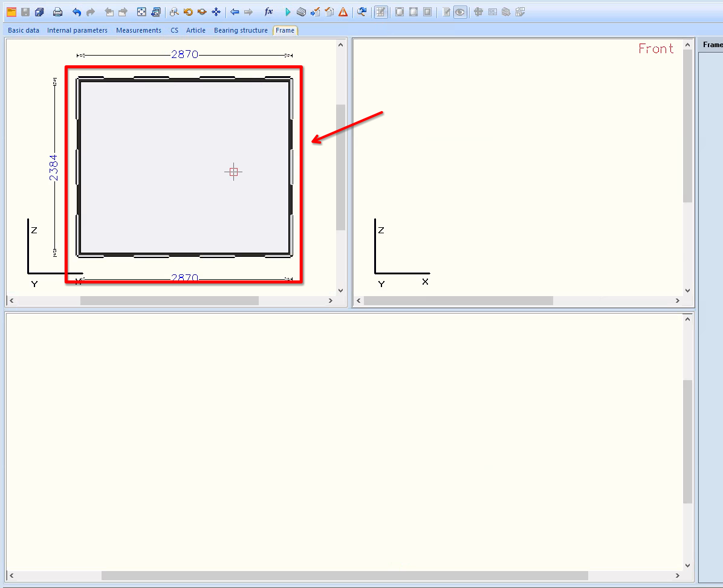The height and width of the screenshot is (588, 723).
Task: Click the orange rotate-back arrow icon
Action: click(x=188, y=12)
